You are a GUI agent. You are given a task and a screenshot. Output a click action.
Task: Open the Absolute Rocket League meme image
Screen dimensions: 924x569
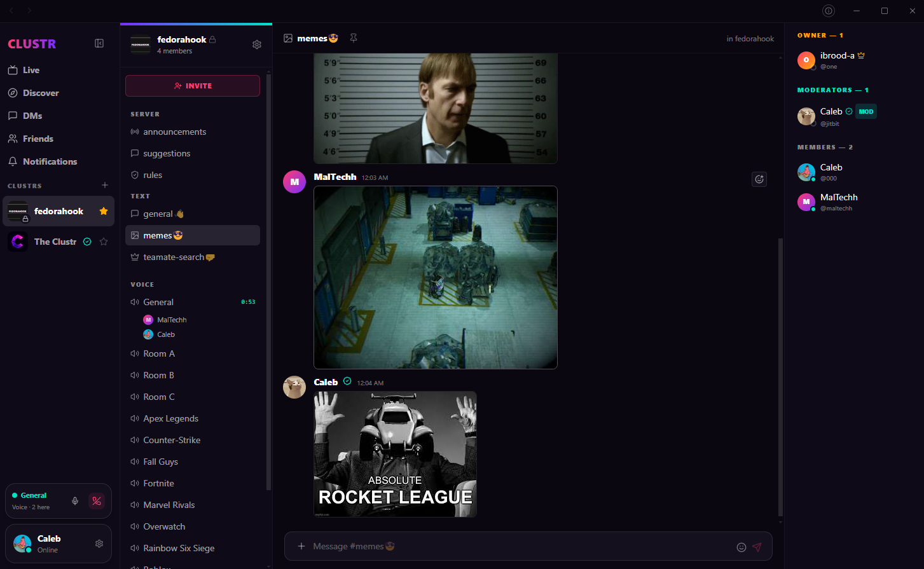(x=395, y=454)
